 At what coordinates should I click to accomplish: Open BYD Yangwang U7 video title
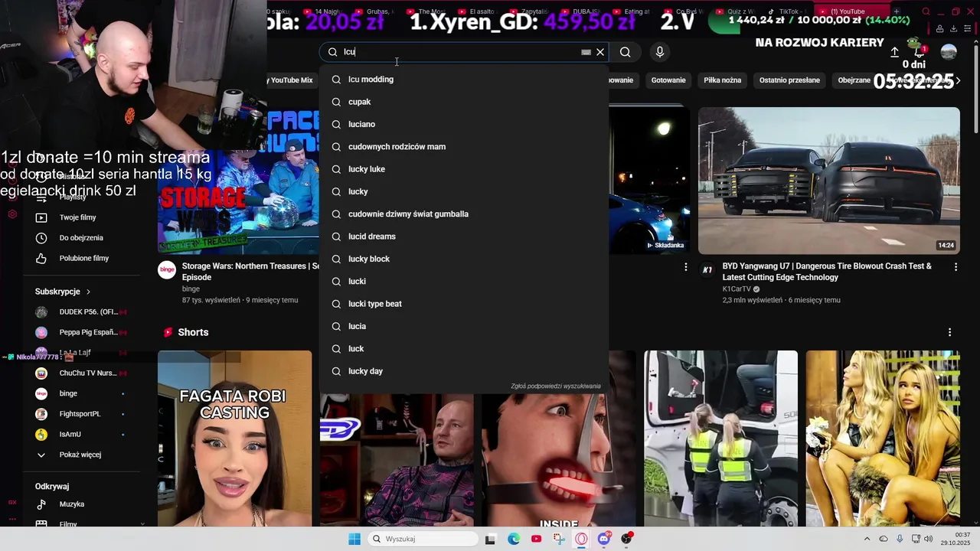(x=827, y=272)
